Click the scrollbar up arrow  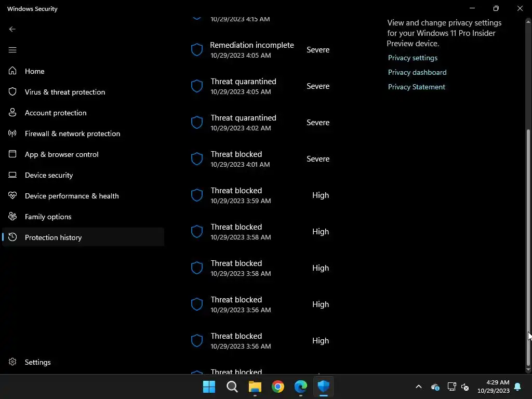point(528,21)
